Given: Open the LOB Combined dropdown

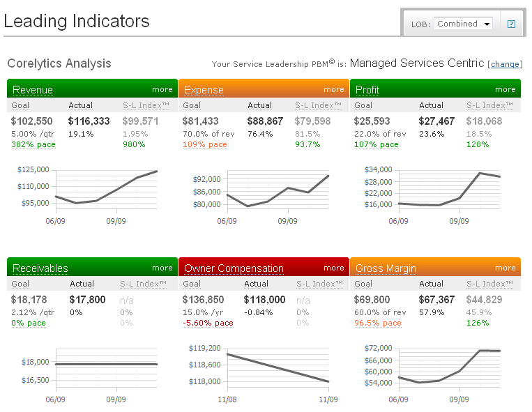Looking at the screenshot, I should click(464, 24).
